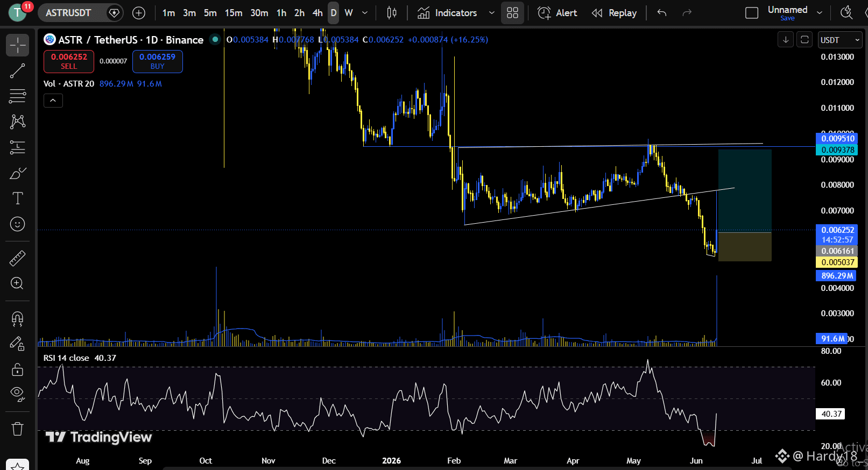The height and width of the screenshot is (470, 868).
Task: Switch to the 4h timeframe
Action: pos(317,13)
